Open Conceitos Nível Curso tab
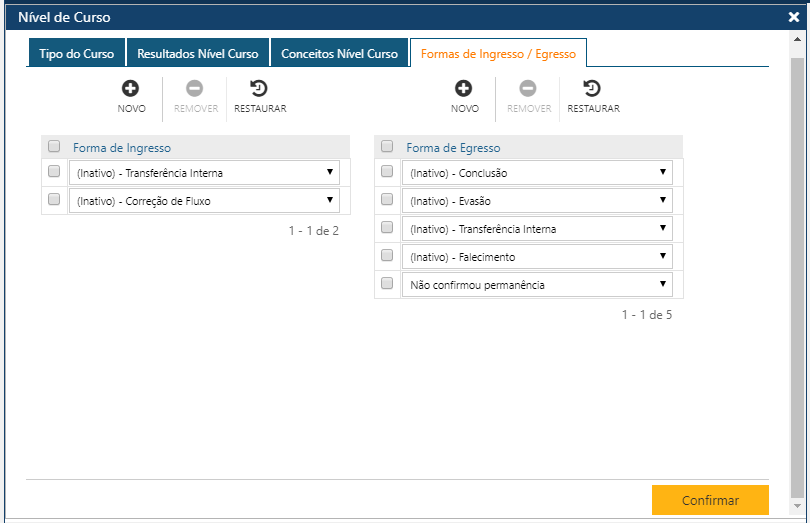Image resolution: width=810 pixels, height=523 pixels. click(x=339, y=54)
